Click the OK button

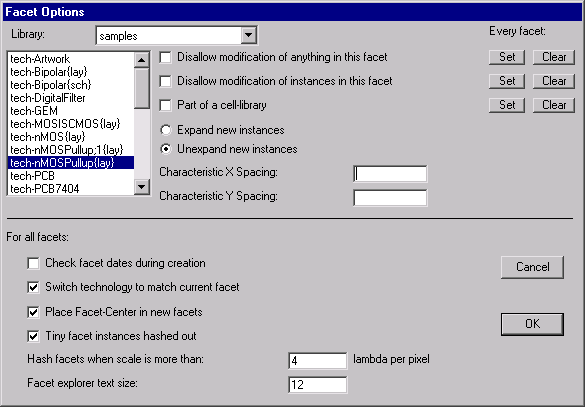coord(532,324)
